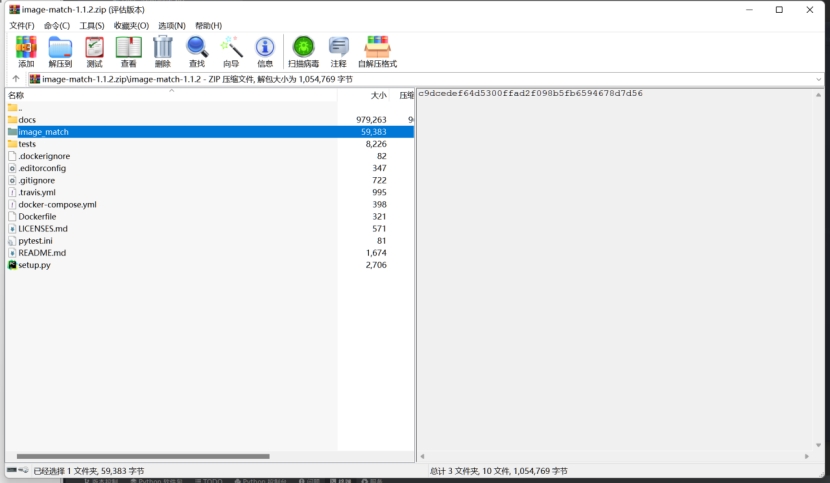
Task: Go up one level with arrow button
Action: pyautogui.click(x=16, y=78)
